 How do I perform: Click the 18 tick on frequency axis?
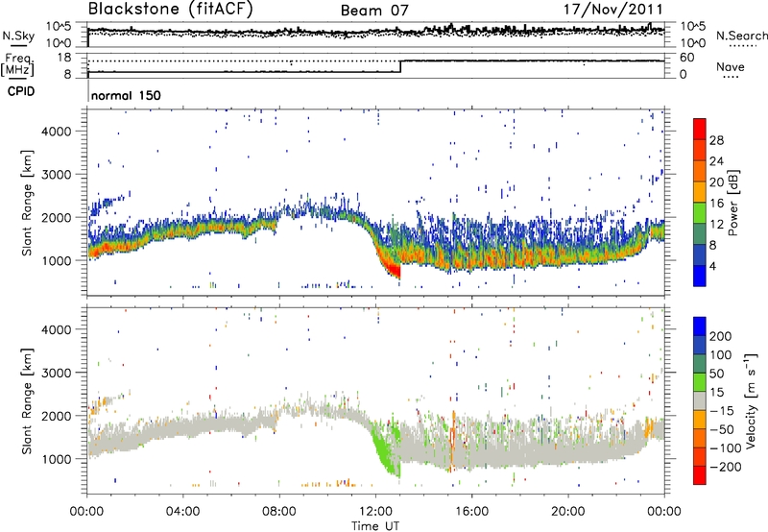[x=63, y=58]
